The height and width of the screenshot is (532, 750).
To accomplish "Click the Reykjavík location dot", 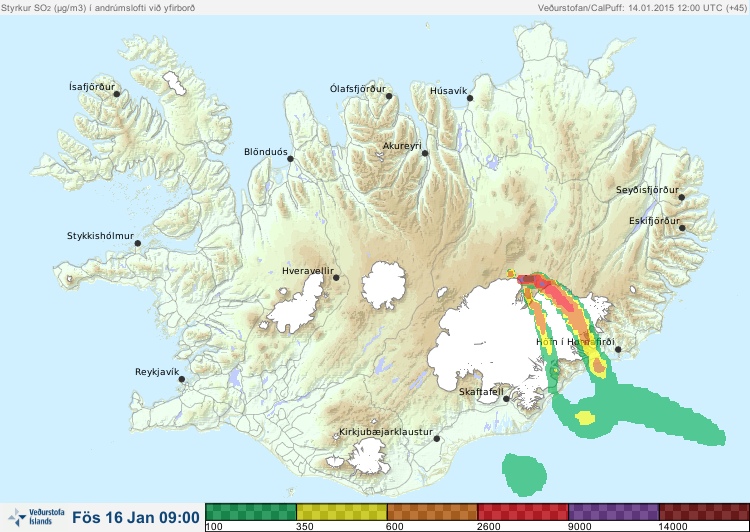I will [x=182, y=379].
